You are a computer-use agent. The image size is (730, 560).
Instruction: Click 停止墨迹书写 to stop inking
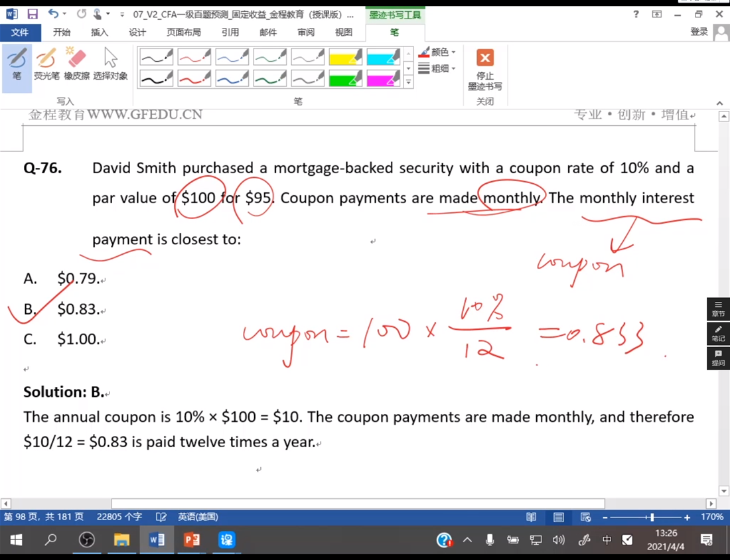pos(484,70)
